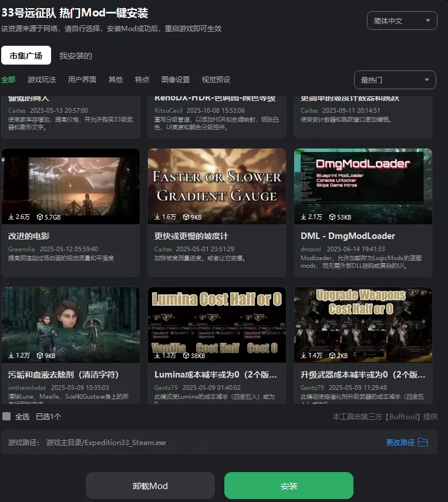
Task: Open the 污垢和血液去除剂 mod thumbnail
Action: pyautogui.click(x=71, y=325)
